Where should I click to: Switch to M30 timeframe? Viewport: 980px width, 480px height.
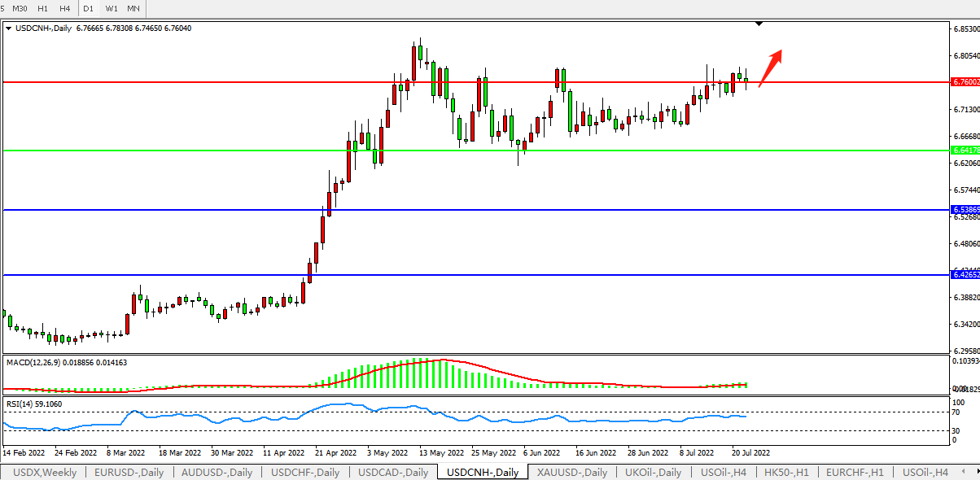[x=20, y=8]
